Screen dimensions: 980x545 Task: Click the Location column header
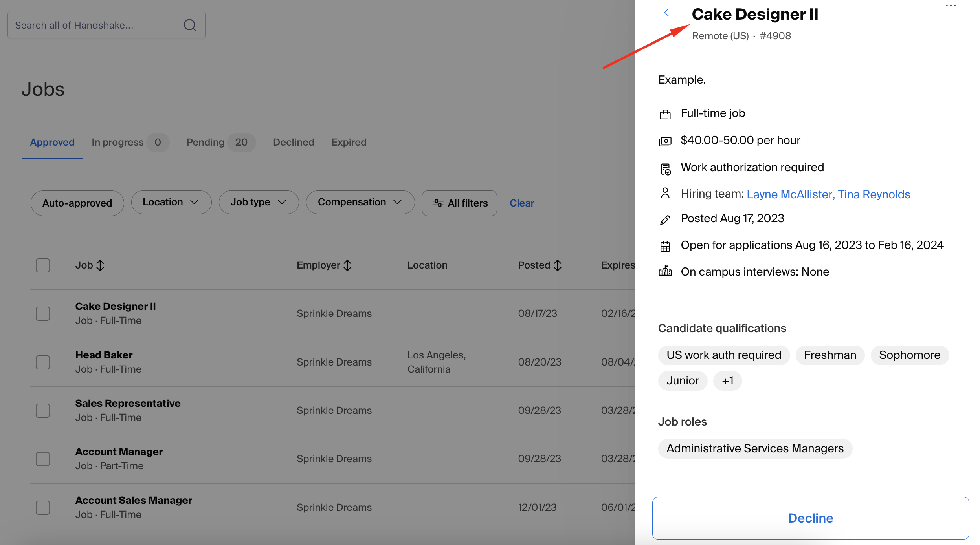pyautogui.click(x=427, y=265)
